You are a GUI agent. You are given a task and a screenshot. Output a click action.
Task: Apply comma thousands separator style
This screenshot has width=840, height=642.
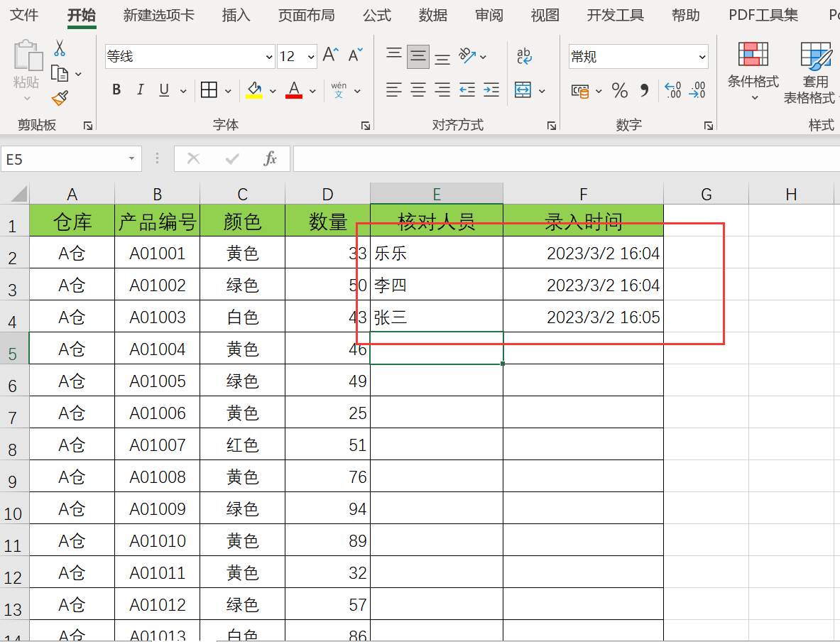click(x=645, y=90)
